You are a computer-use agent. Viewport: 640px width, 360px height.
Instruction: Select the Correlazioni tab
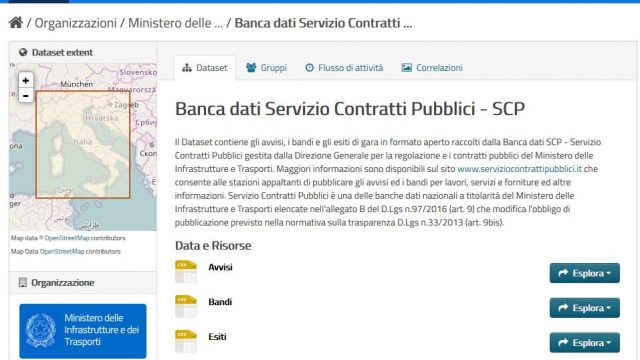tap(432, 68)
